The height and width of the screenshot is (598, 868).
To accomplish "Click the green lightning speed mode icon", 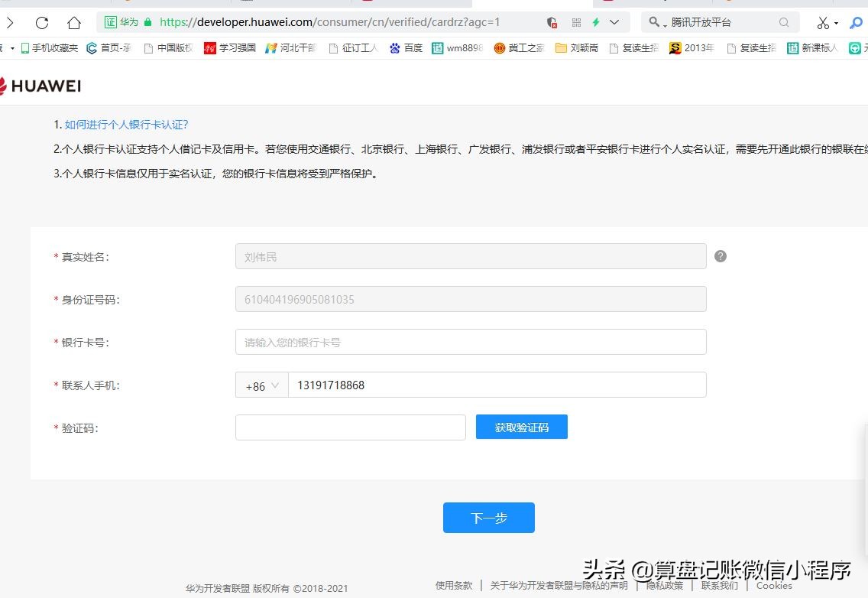I will pos(597,21).
